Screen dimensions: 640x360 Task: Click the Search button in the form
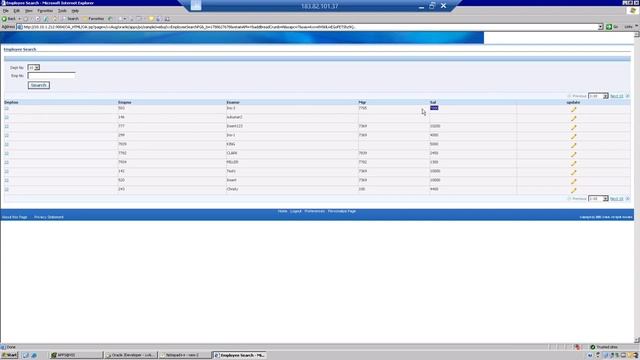click(x=39, y=85)
